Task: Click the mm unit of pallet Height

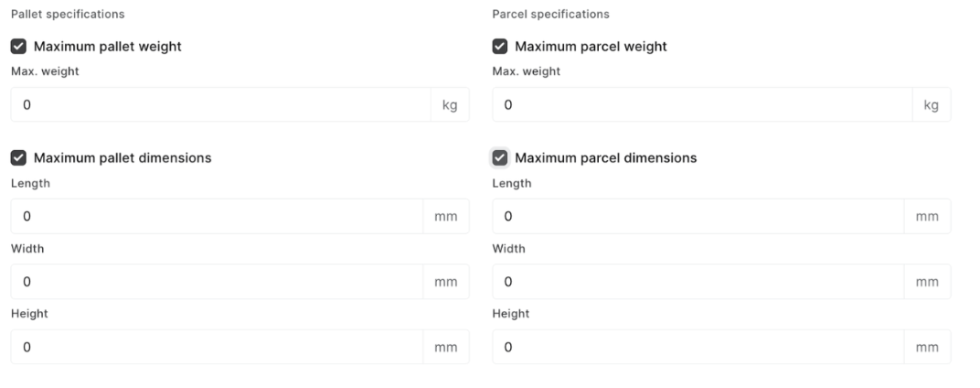Action: click(446, 348)
